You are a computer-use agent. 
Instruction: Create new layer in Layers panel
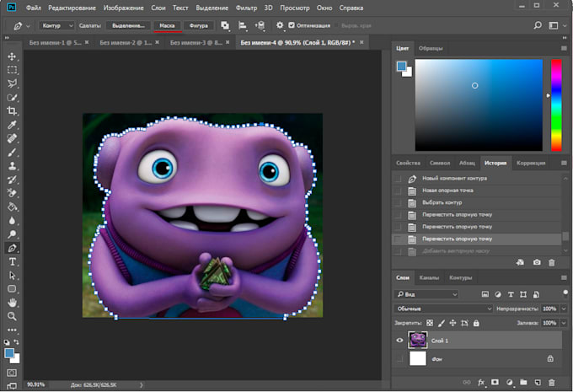[538, 383]
